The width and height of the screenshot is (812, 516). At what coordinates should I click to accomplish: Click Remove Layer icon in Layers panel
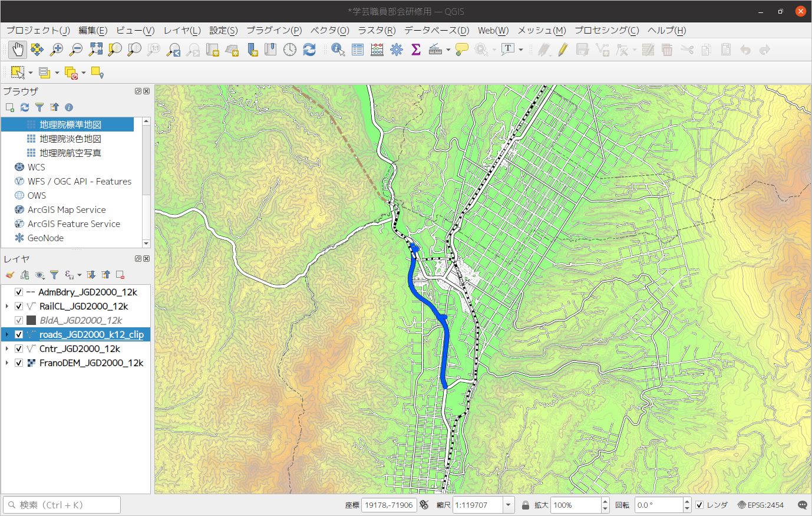[x=120, y=275]
